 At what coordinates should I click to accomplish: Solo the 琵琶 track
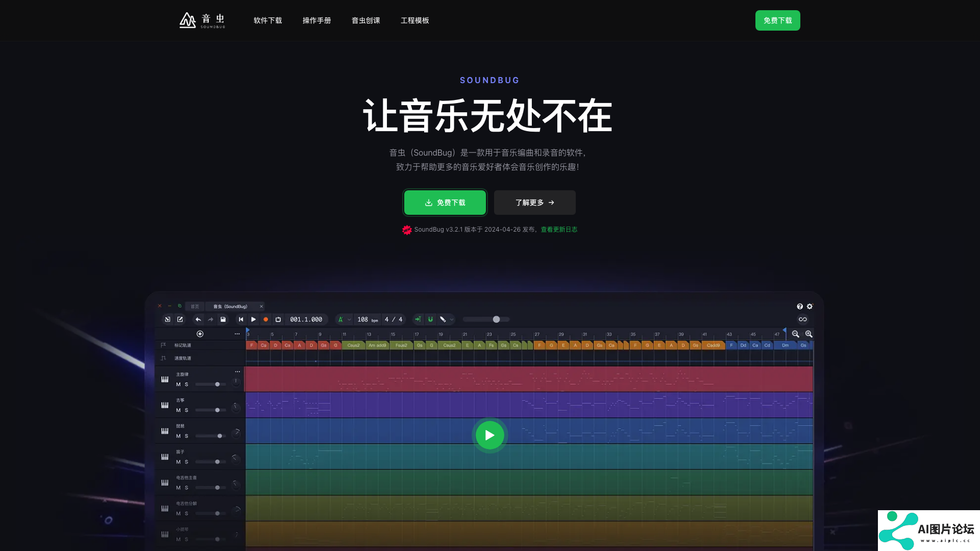pos(186,436)
